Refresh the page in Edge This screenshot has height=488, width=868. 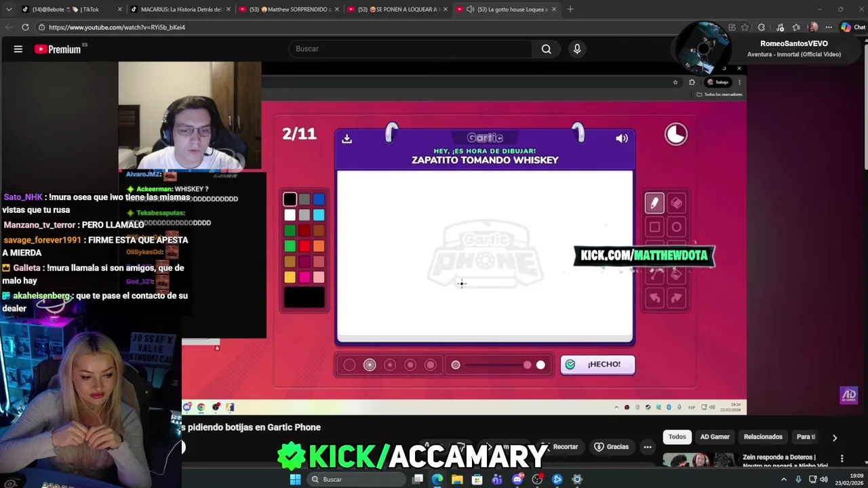(x=25, y=27)
